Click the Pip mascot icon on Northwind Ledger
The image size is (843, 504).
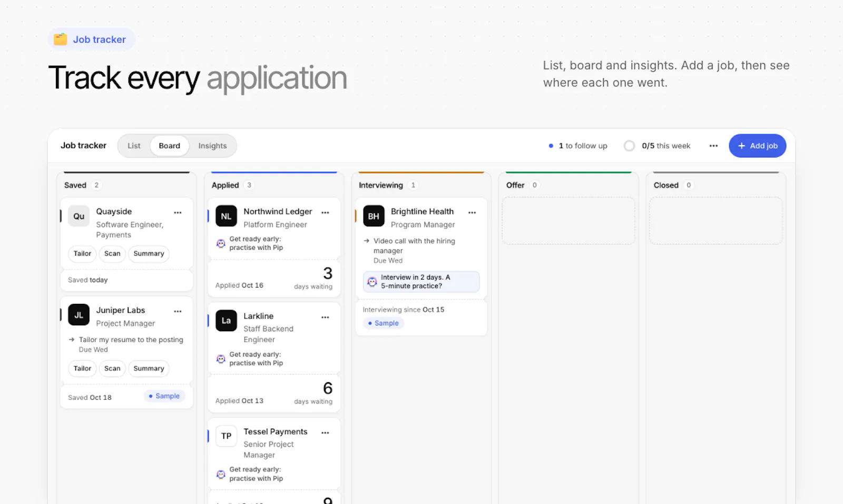(x=221, y=243)
